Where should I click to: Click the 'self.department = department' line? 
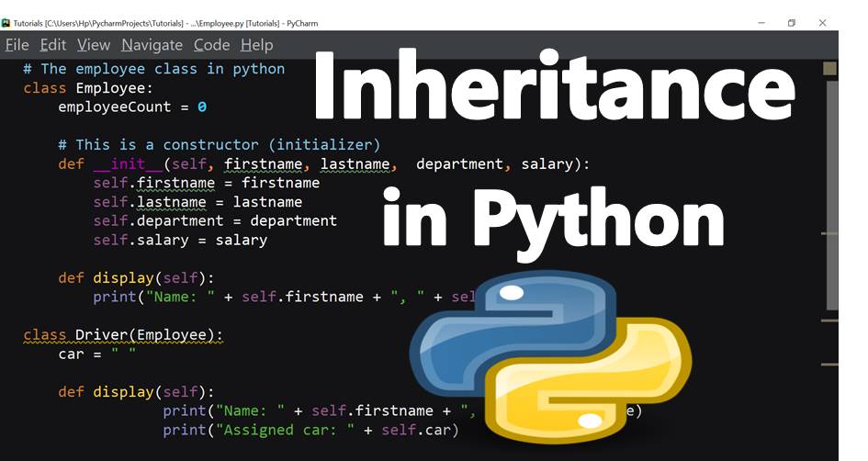pos(215,220)
